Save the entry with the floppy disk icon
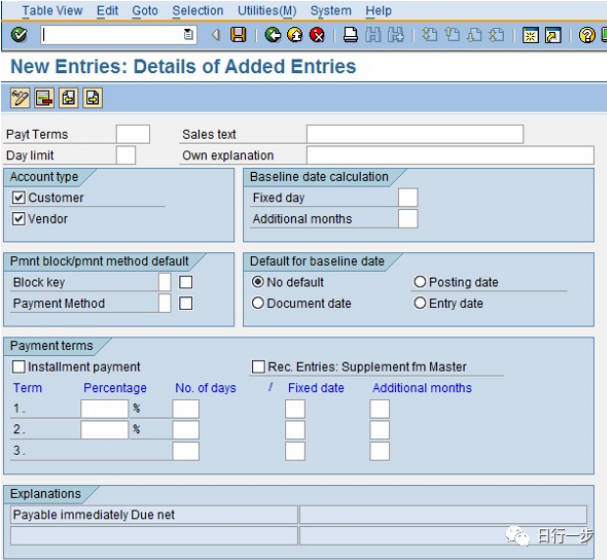 (238, 35)
